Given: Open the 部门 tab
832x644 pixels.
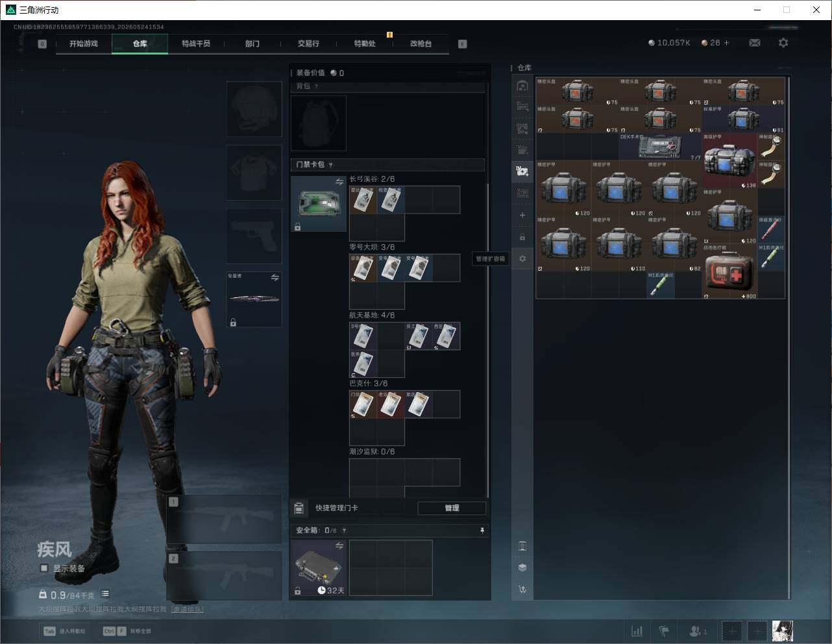Looking at the screenshot, I should click(252, 43).
